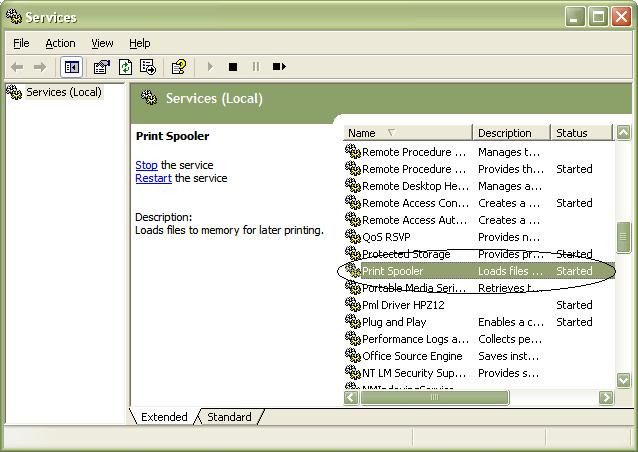The width and height of the screenshot is (638, 452).
Task: Click the Services gear icon in title bar
Action: (14, 16)
